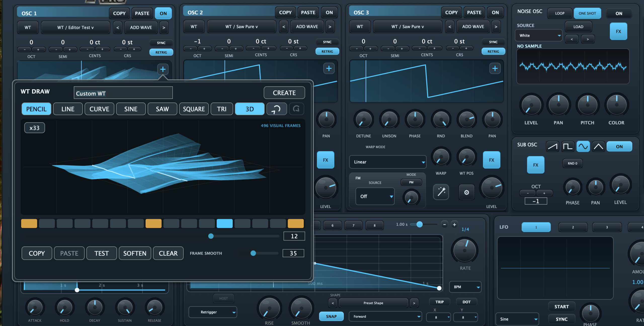Screen dimensions: 644x326
Task: Click the undo arrow icon in WT Draw
Action: 276,109
